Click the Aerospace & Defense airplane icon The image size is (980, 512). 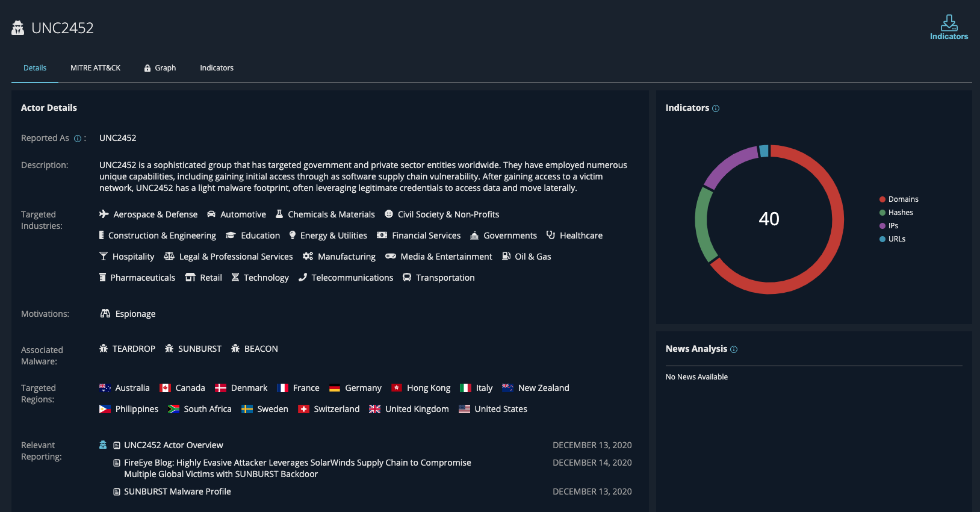(x=104, y=214)
